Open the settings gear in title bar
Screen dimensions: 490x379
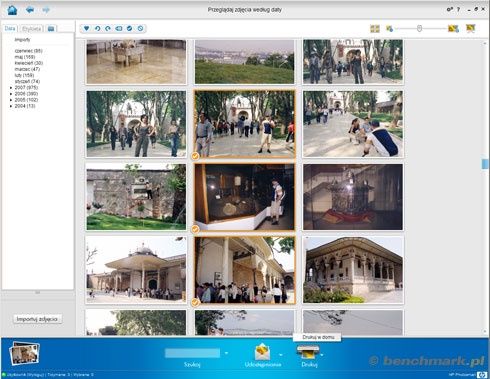pos(449,10)
